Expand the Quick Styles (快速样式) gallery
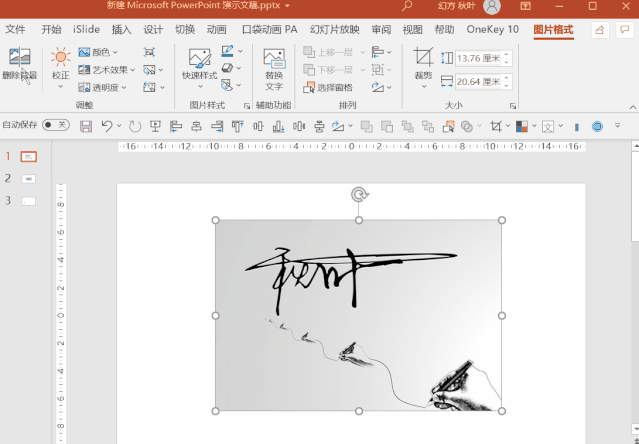The width and height of the screenshot is (639, 444). (x=199, y=66)
